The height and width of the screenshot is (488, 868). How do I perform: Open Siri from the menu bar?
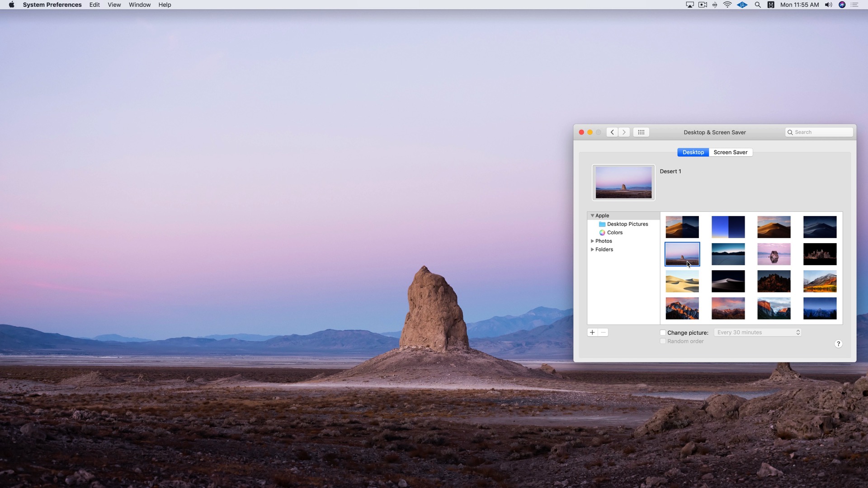pyautogui.click(x=842, y=5)
